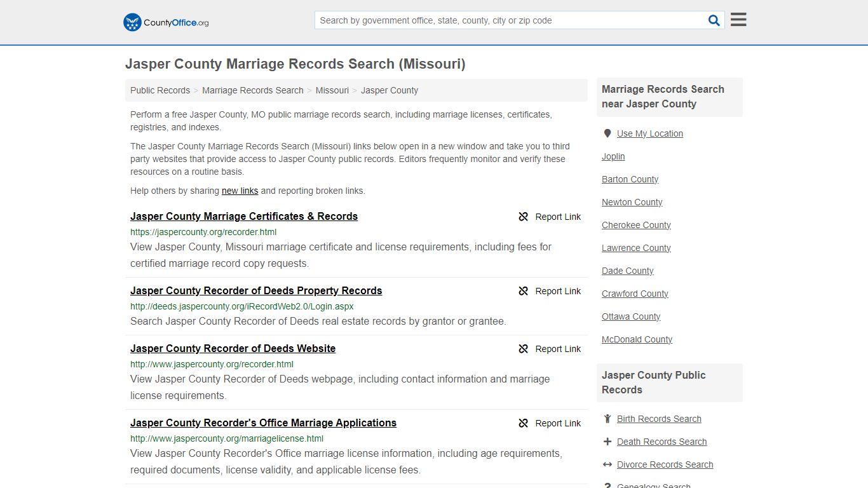Report Link for Recorder of Deeds Property Records
Viewport: 868px width, 488px height.
tap(558, 291)
